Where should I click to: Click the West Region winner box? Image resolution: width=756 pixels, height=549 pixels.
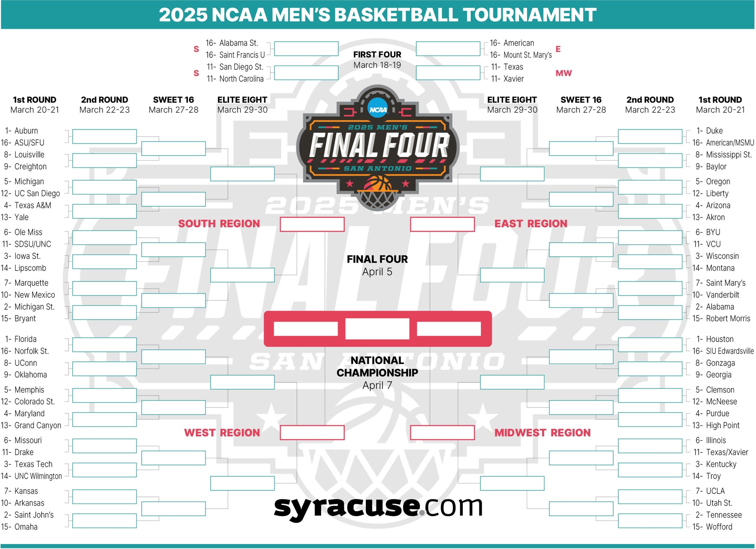click(x=312, y=432)
